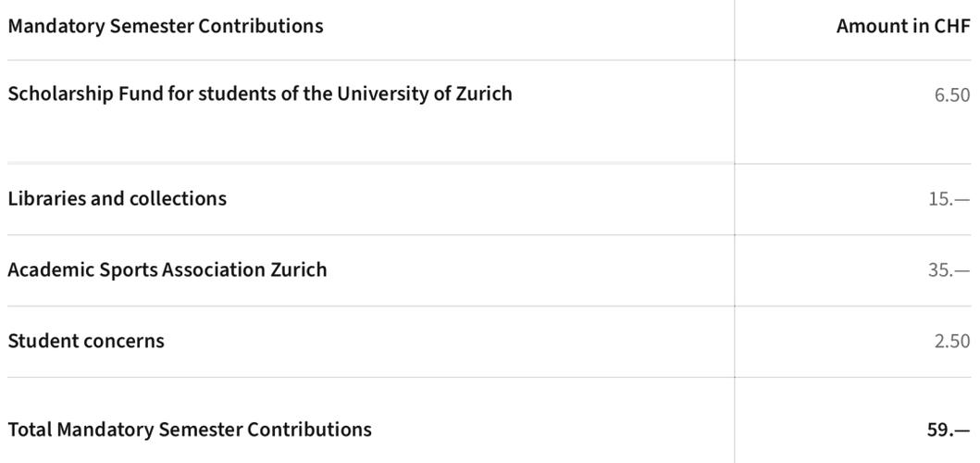Click the Amount in CHF column header
This screenshot has height=463, width=980.
[903, 26]
